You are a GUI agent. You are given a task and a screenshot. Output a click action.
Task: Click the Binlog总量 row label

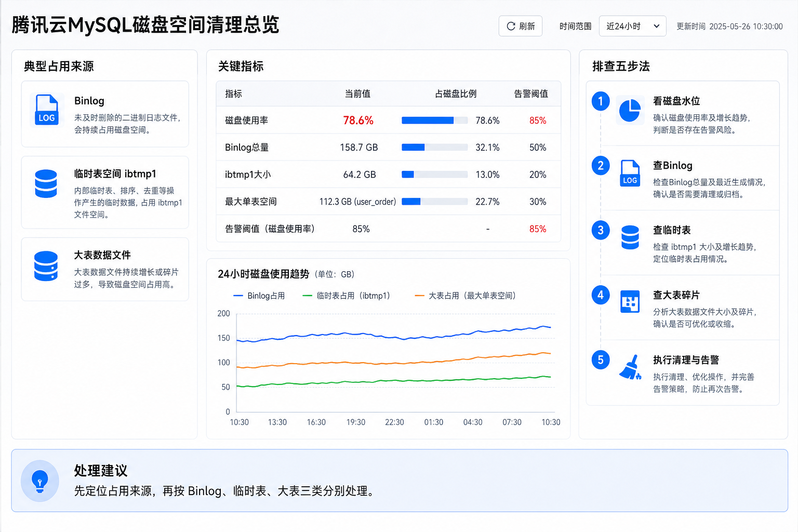[247, 148]
